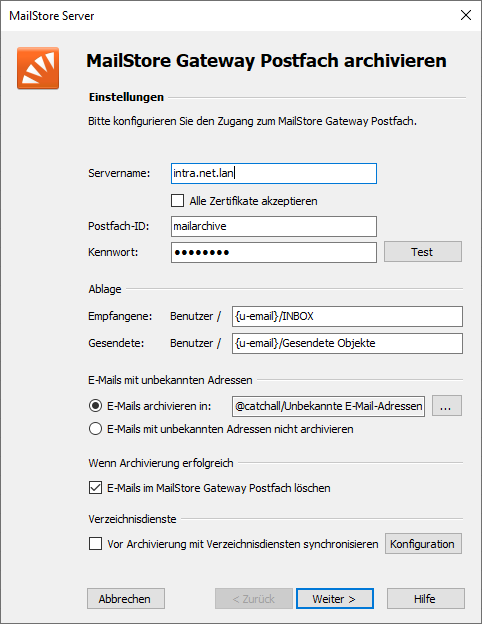The height and width of the screenshot is (624, 482).
Task: Click the Gesendete Objekte path field
Action: coord(347,343)
